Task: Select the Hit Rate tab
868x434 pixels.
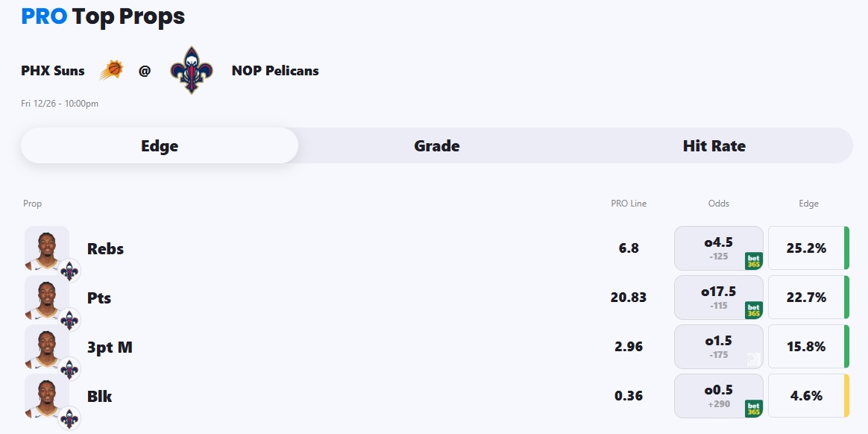Action: coord(714,146)
